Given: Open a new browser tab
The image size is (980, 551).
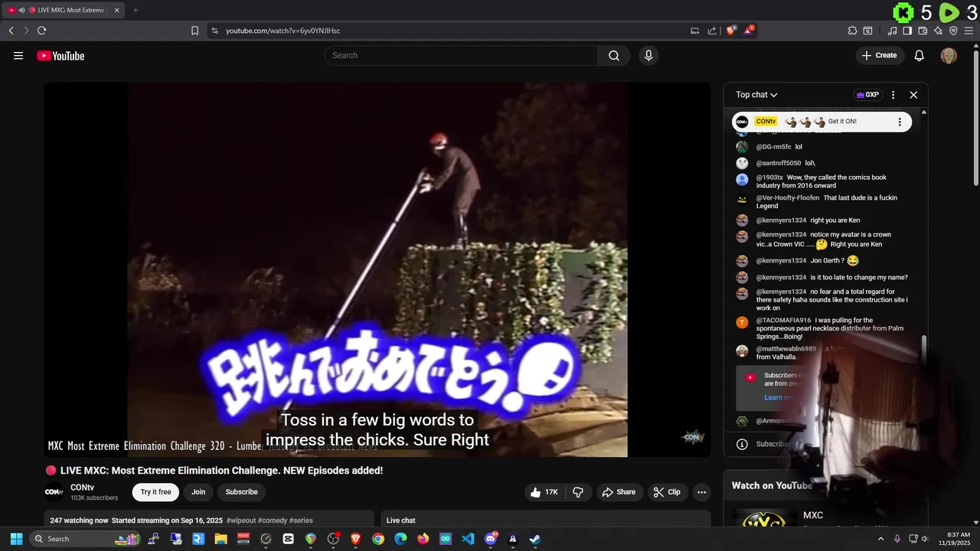Looking at the screenshot, I should pos(136,10).
